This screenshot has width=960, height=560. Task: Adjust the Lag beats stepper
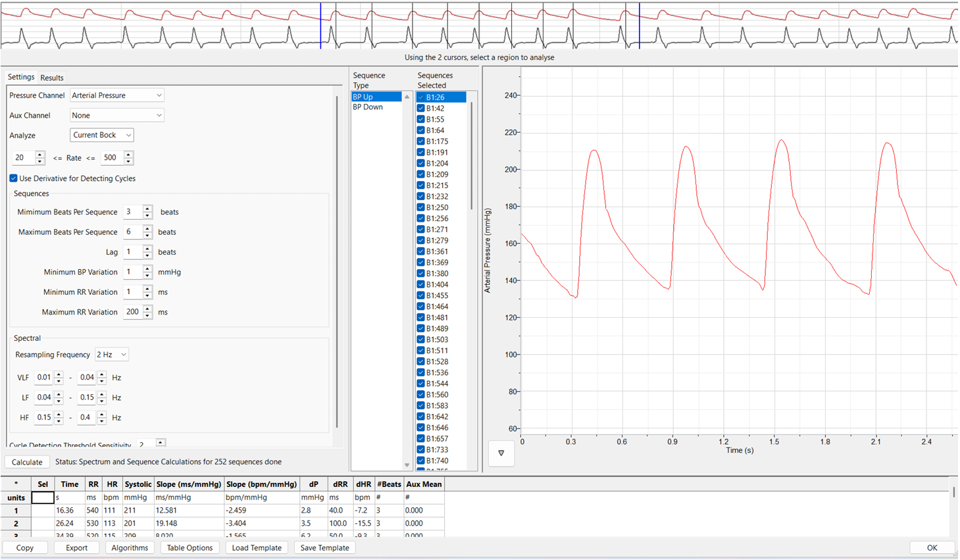147,252
